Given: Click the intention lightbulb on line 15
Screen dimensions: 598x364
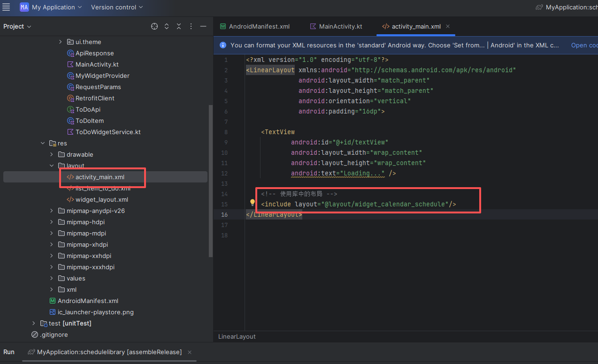Looking at the screenshot, I should [252, 203].
